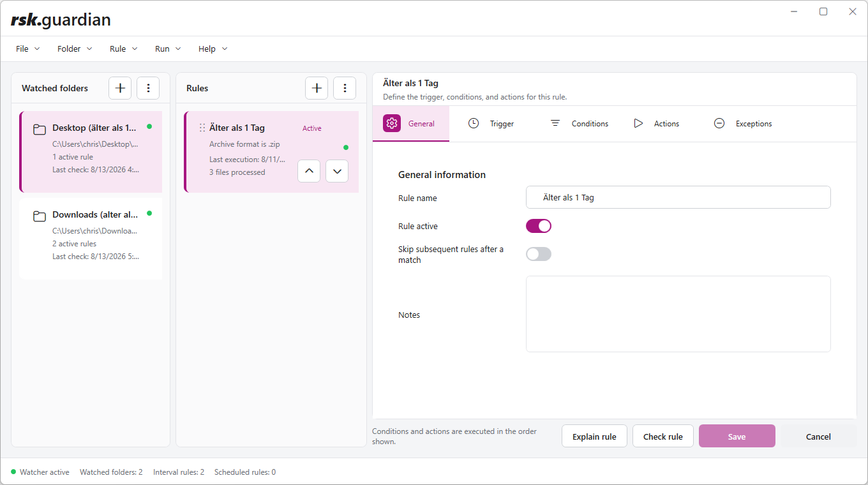The image size is (868, 485).
Task: Click '3 files processed' text
Action: [237, 172]
